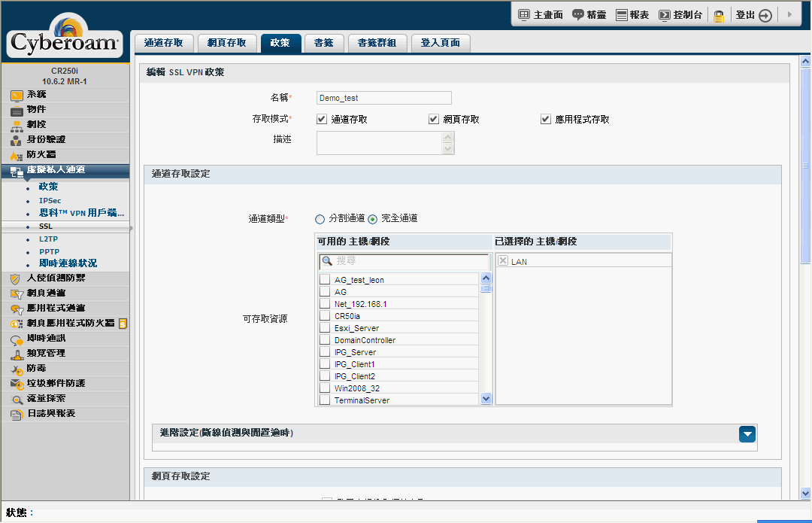Viewport: 812px width, 523px height.
Task: Open the 網段 network menu icon
Action: click(x=17, y=126)
